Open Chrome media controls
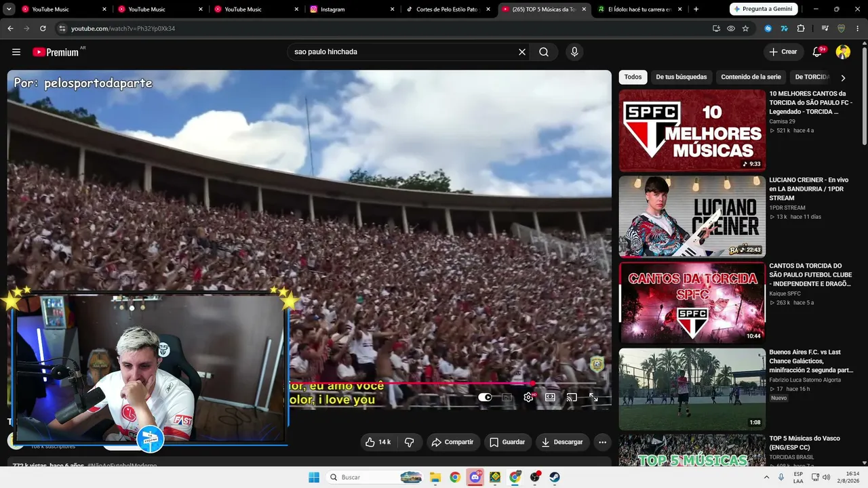 (825, 28)
